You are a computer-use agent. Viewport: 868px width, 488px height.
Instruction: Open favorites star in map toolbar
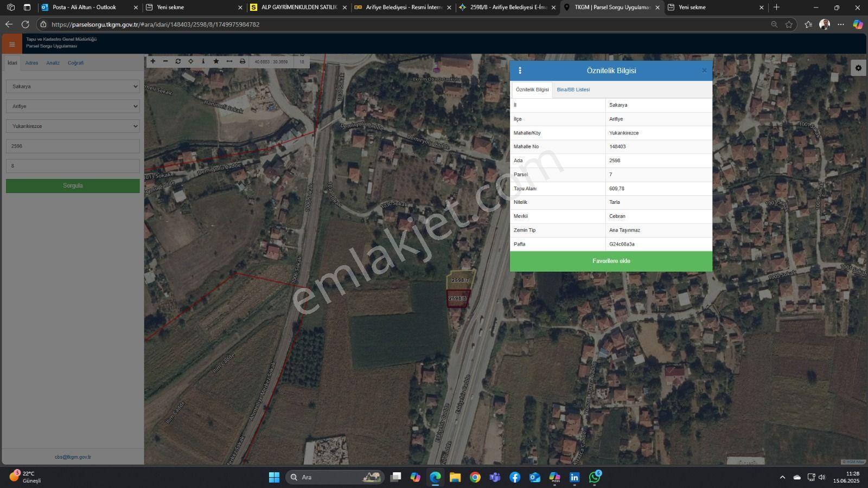pos(216,61)
